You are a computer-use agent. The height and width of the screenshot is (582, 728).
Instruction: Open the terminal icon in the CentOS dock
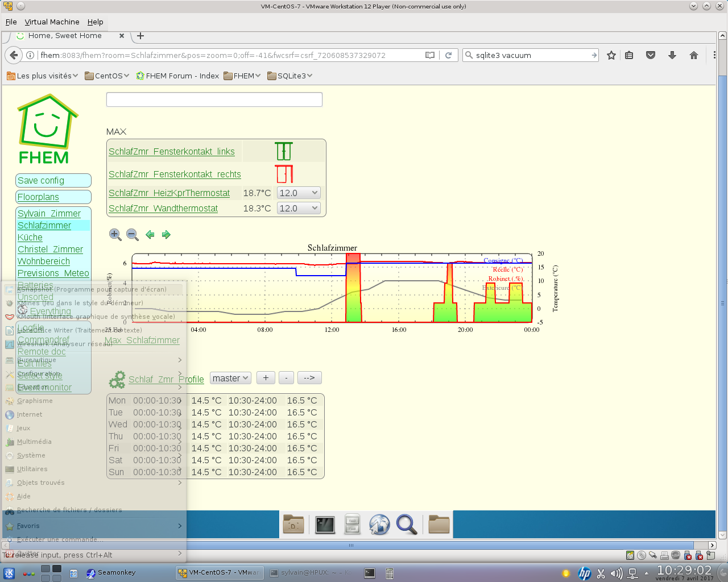point(325,524)
